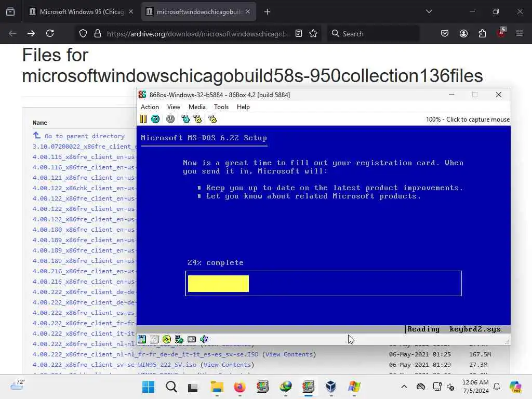The image size is (532, 399).
Task: Click Go to parent directory link
Action: [x=85, y=136]
